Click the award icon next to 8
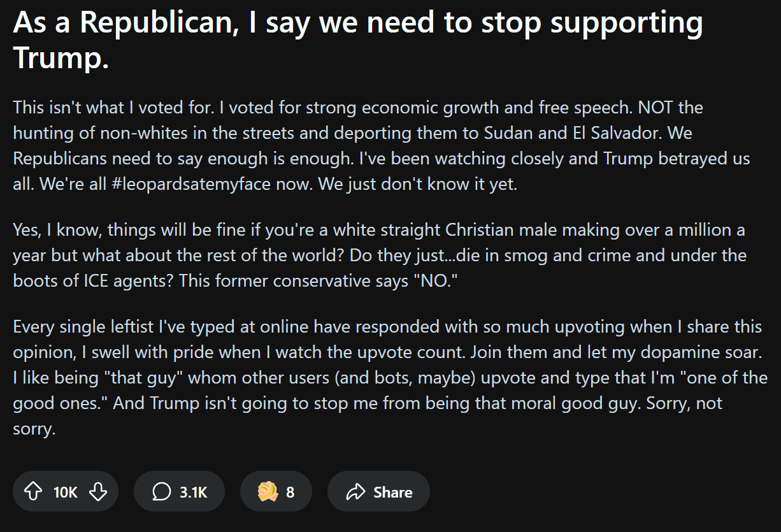This screenshot has width=781, height=532. [x=268, y=491]
